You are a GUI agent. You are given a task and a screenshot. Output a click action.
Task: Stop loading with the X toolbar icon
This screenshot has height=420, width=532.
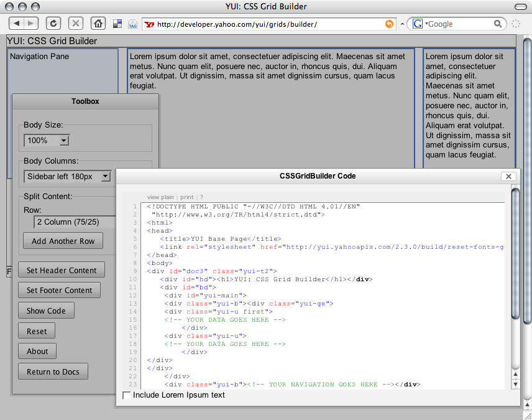(76, 24)
